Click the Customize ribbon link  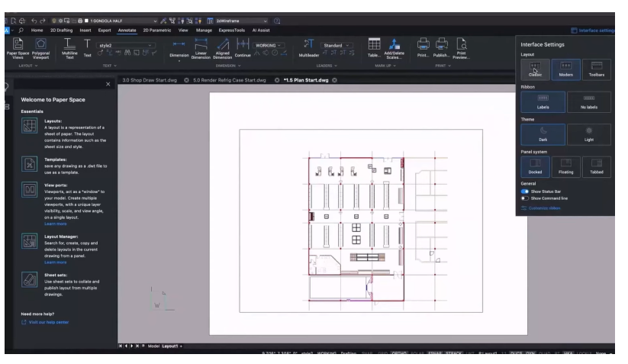[546, 208]
